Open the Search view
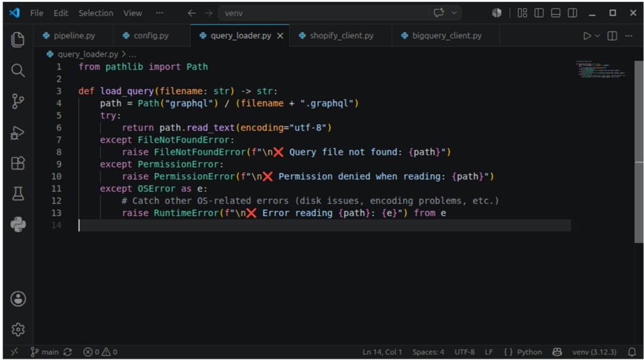The width and height of the screenshot is (644, 360). 18,70
